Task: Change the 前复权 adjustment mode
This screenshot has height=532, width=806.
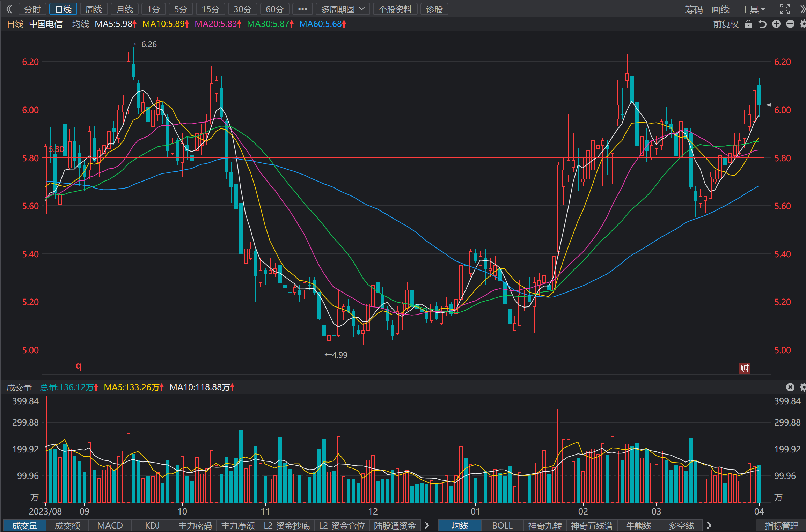Action: tap(726, 24)
